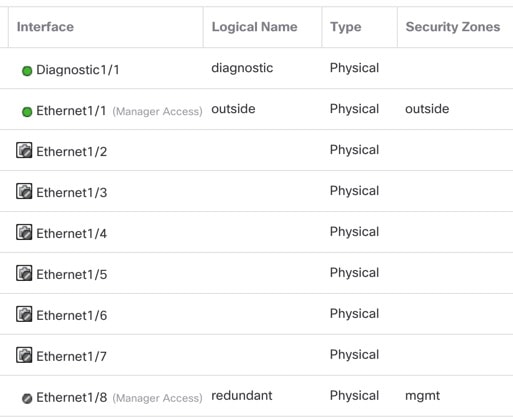This screenshot has height=418, width=513.
Task: Click the green status dot for Diagnostic1/1
Action: 27,71
